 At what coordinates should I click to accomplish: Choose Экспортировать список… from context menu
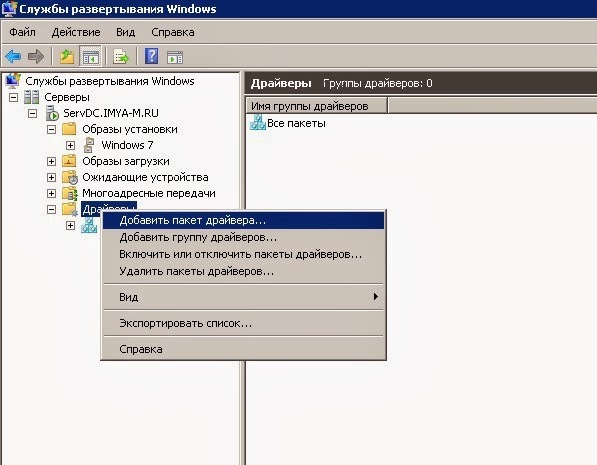click(x=244, y=323)
